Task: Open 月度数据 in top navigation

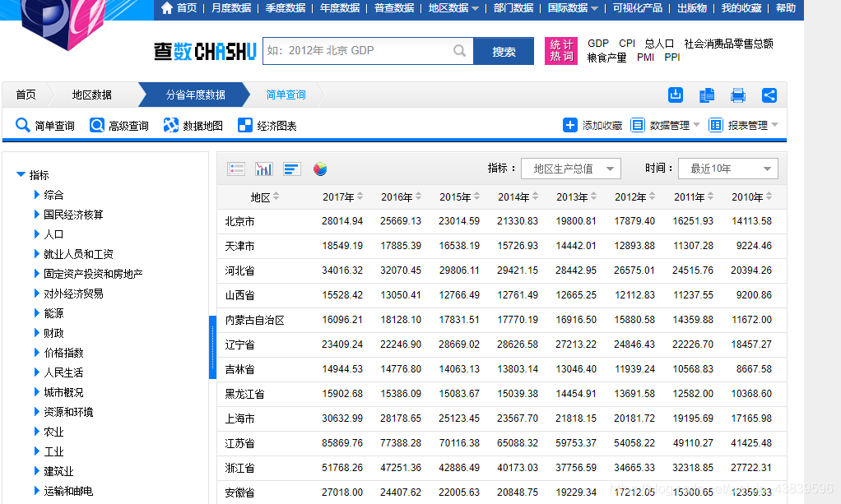Action: [x=231, y=8]
